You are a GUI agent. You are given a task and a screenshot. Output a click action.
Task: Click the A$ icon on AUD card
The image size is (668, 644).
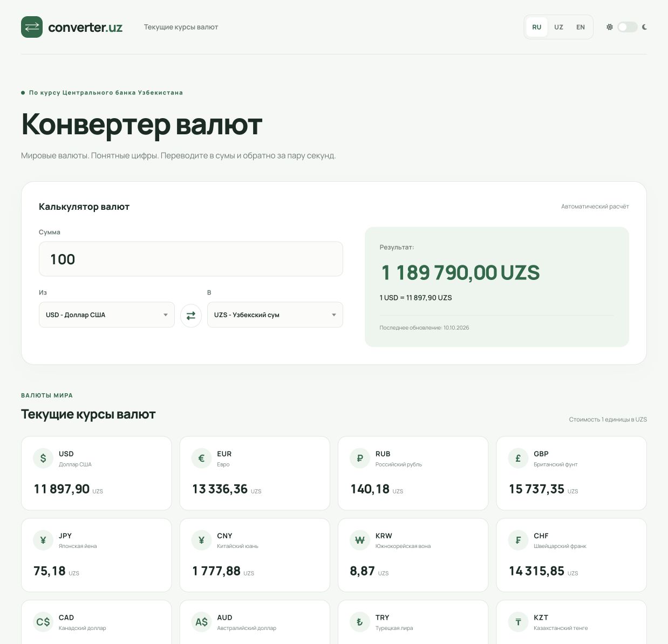pos(201,622)
